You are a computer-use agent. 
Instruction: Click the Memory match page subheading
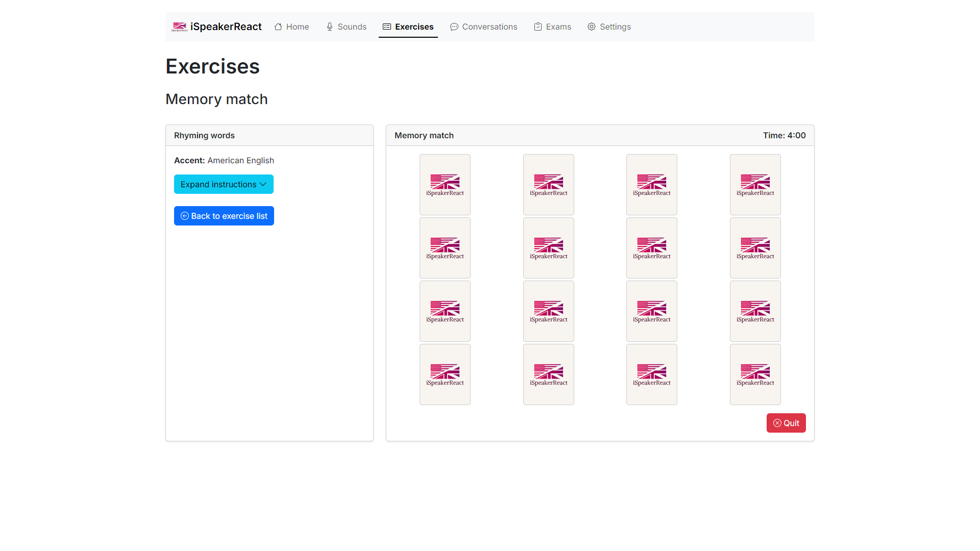point(216,99)
